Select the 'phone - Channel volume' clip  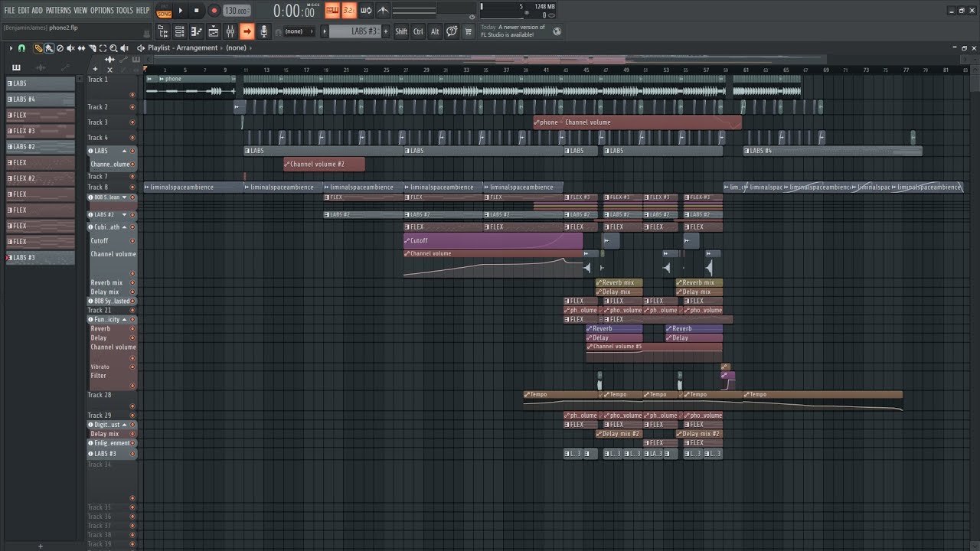(x=637, y=122)
